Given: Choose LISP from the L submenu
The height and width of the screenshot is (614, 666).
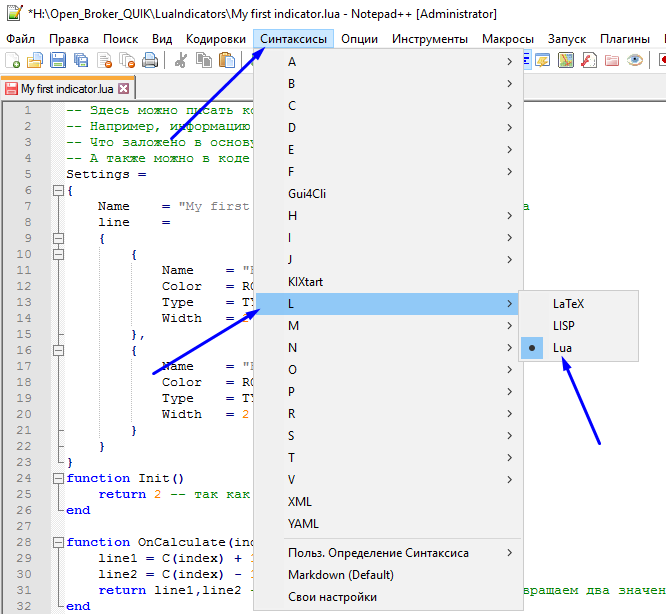Looking at the screenshot, I should 579,326.
